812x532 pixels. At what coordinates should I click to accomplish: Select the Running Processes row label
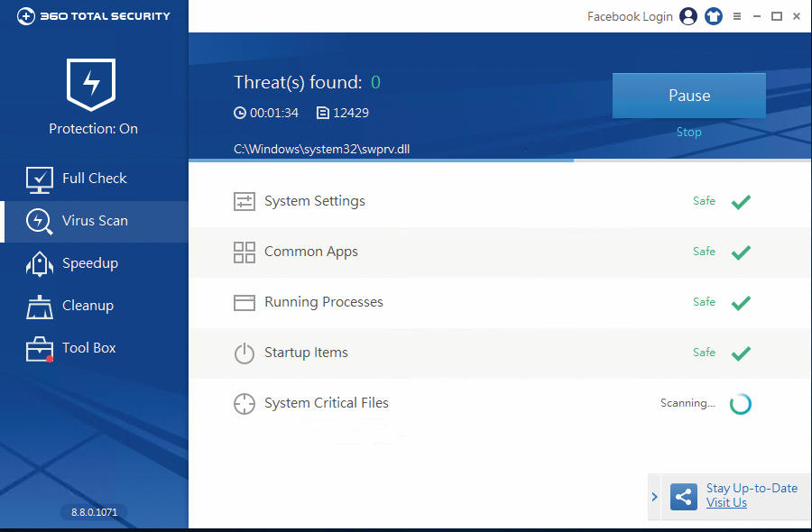(x=324, y=302)
